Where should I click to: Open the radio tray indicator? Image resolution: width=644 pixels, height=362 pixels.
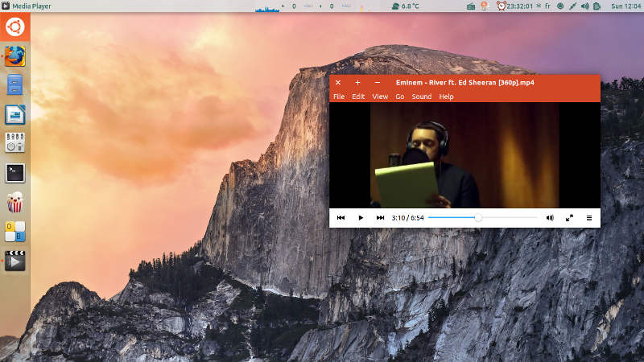point(471,6)
